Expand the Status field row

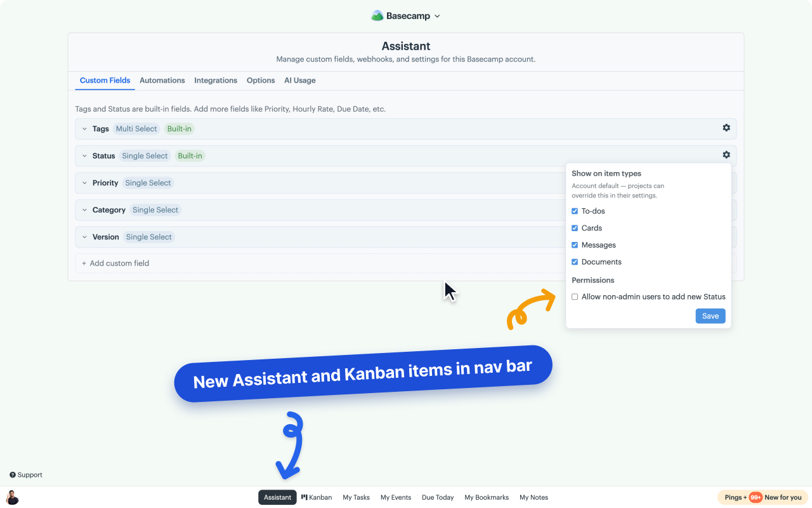[x=84, y=156]
